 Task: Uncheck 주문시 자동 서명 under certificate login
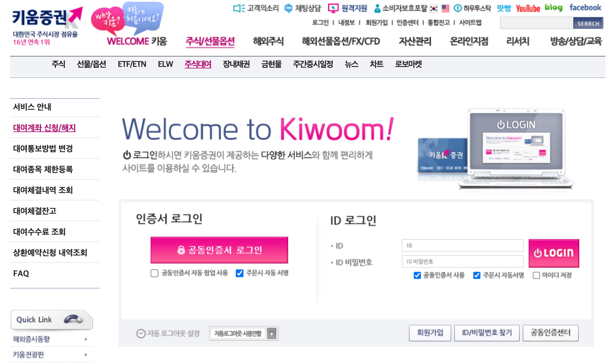pos(240,273)
